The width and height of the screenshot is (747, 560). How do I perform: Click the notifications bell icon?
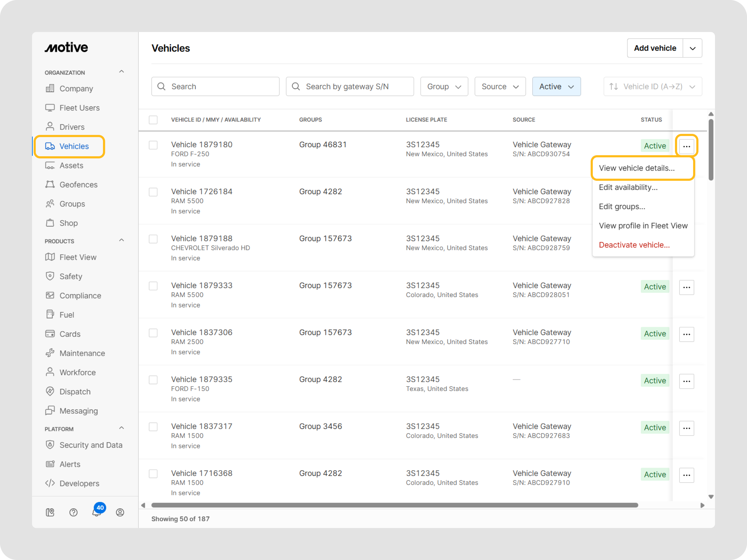97,513
